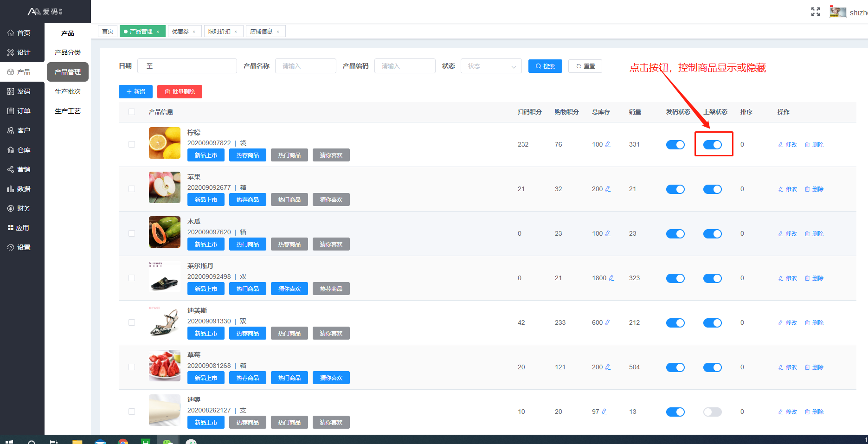Click the 木瓜 product thumbnail
Screen dimensions: 868x444
click(165, 232)
